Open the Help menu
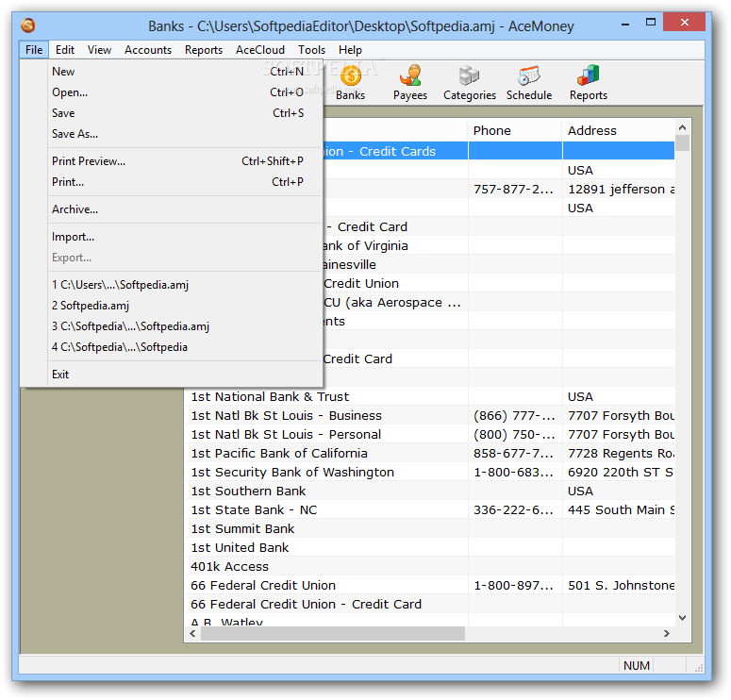 coord(350,49)
